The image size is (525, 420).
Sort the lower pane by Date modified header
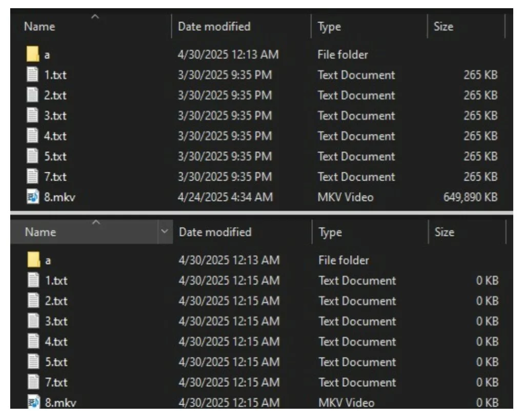pos(215,232)
